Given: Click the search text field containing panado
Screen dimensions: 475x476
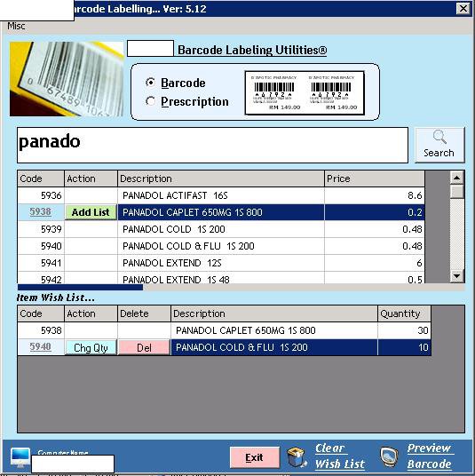Looking at the screenshot, I should tap(212, 145).
